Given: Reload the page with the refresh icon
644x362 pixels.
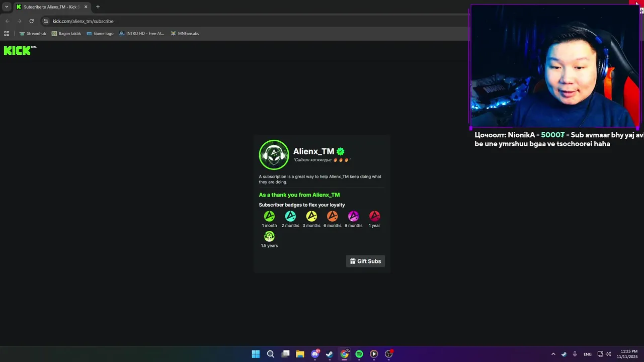Looking at the screenshot, I should pos(31,21).
